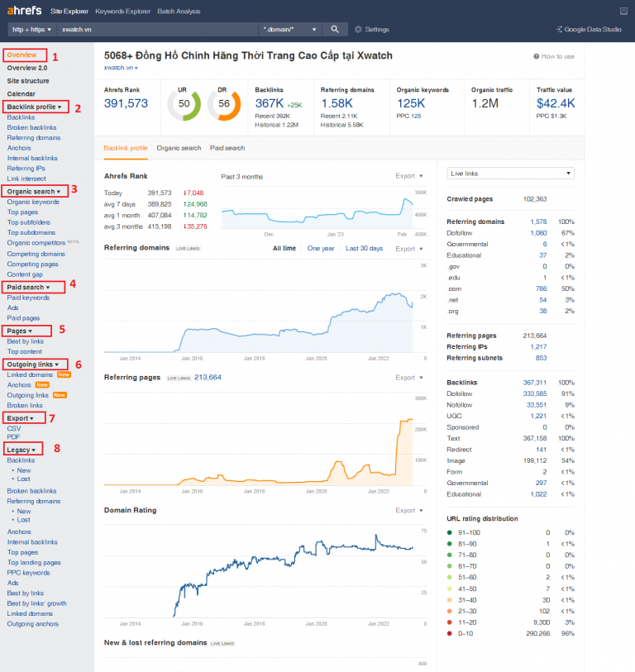Click the xwatch.vn domain input field
The height and width of the screenshot is (672, 635).
click(157, 29)
